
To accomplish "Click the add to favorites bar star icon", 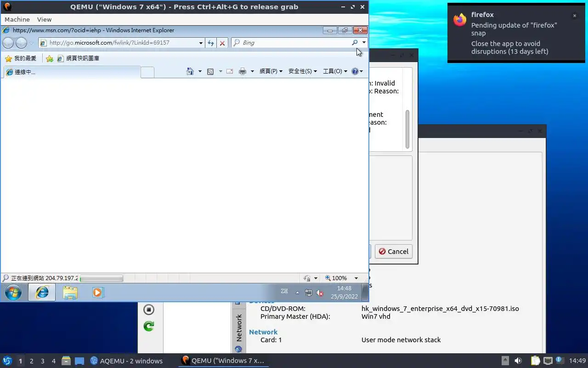I will click(x=50, y=58).
